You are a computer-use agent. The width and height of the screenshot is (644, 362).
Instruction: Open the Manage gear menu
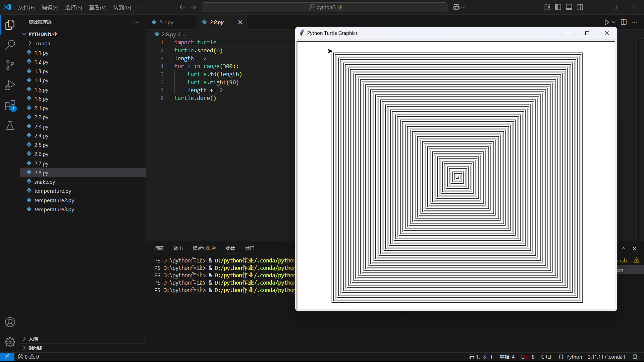(x=10, y=342)
